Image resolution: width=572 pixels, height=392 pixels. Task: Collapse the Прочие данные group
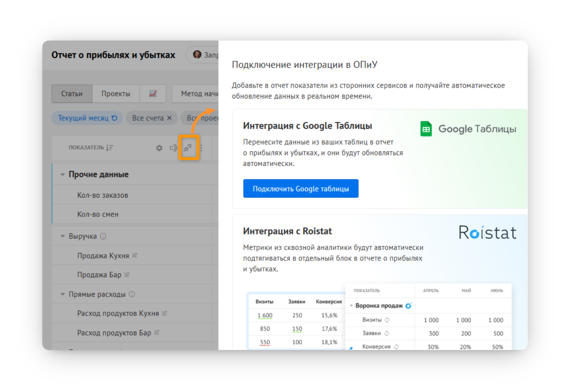click(x=63, y=174)
